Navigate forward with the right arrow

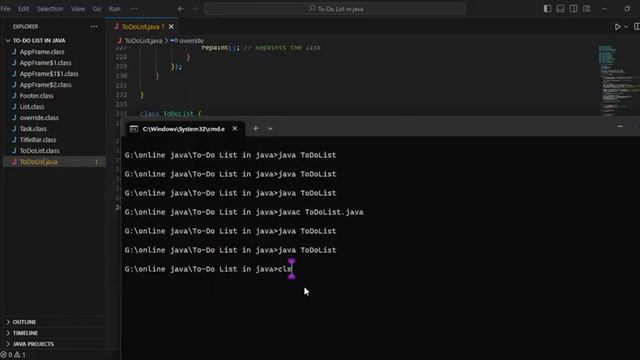click(x=194, y=9)
